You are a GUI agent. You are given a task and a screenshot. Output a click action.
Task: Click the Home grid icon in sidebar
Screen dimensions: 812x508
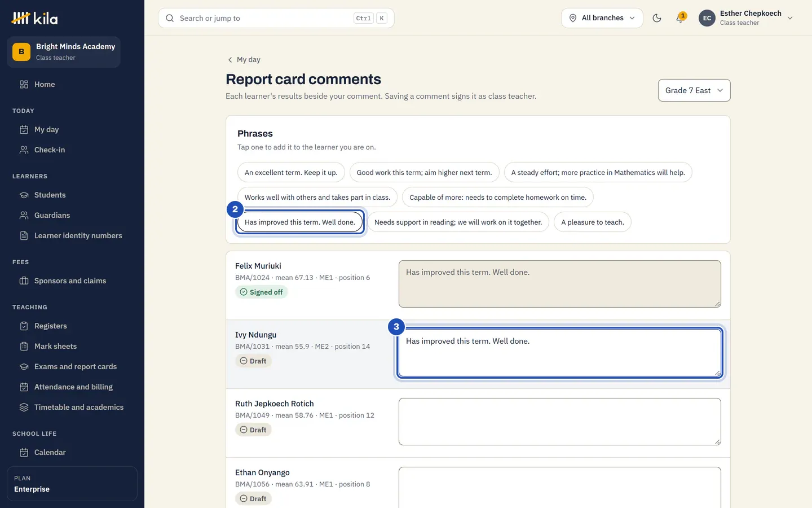(x=24, y=84)
